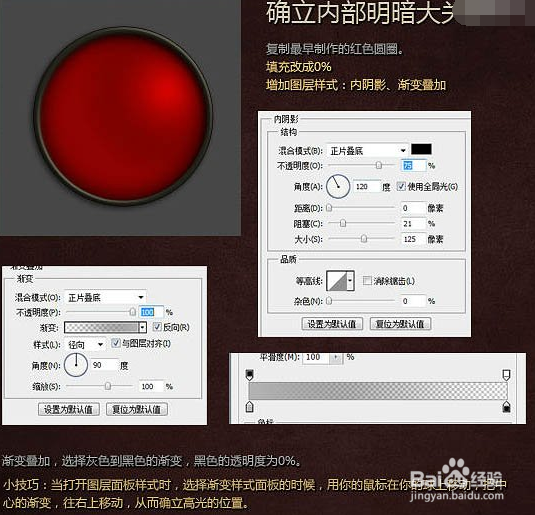The width and height of the screenshot is (535, 515).
Task: Select the left gray color stop
Action: click(249, 406)
